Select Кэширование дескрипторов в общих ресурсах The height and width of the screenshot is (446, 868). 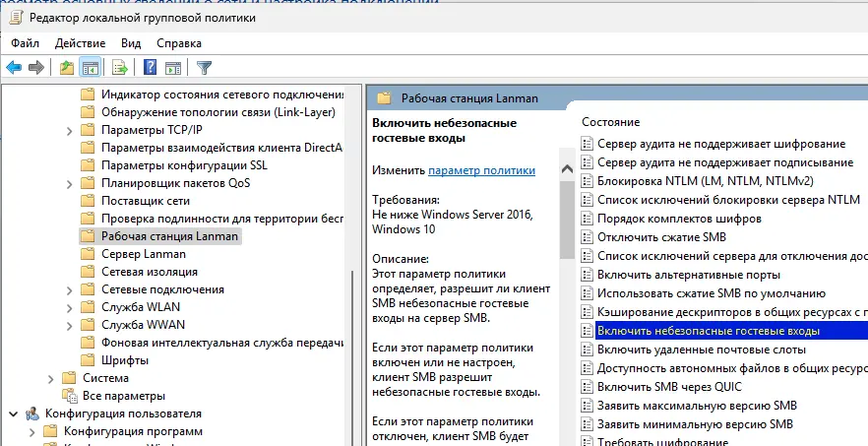[732, 312]
